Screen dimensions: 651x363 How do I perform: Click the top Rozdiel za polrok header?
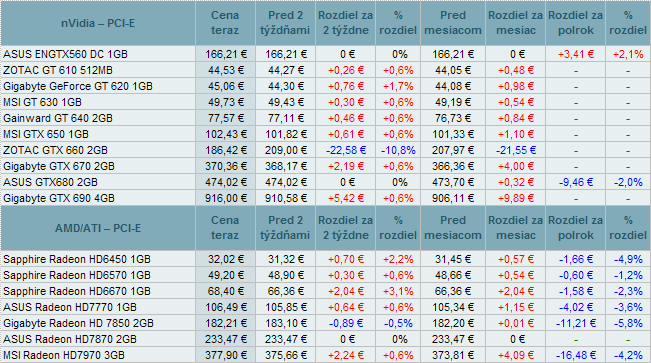(x=575, y=23)
